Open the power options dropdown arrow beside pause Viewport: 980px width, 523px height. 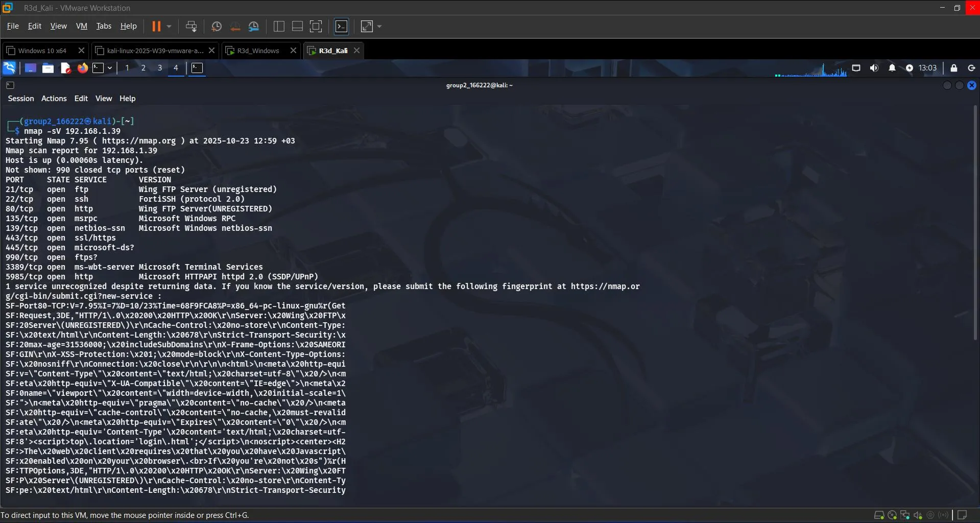[x=169, y=26]
